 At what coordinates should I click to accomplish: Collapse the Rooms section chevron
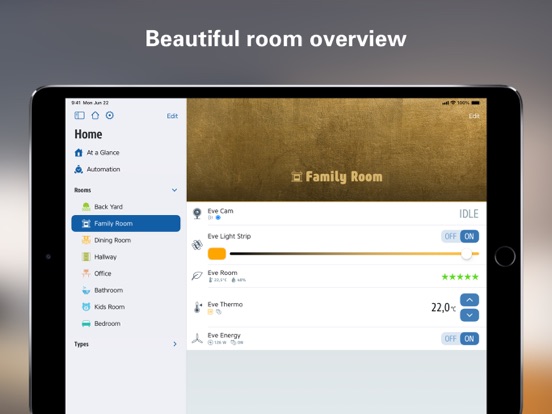pos(174,190)
